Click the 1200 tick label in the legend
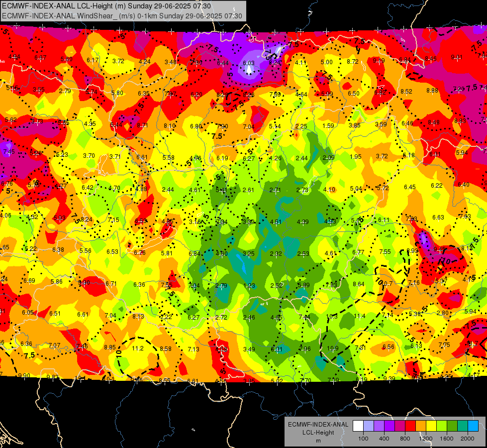The height and width of the screenshot is (448, 487). point(426,439)
